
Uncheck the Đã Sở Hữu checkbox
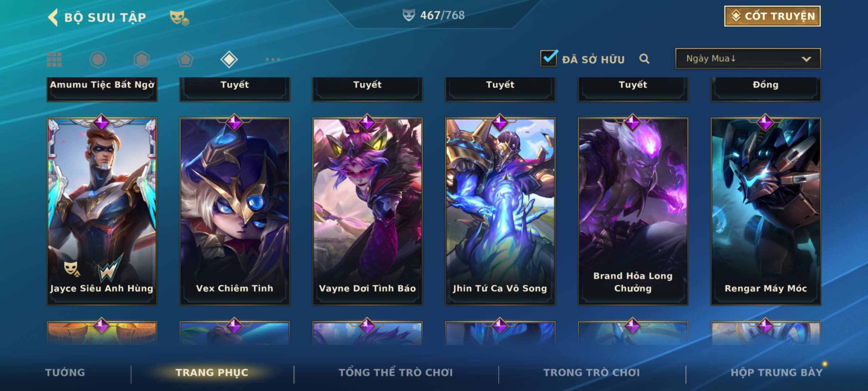pos(549,58)
